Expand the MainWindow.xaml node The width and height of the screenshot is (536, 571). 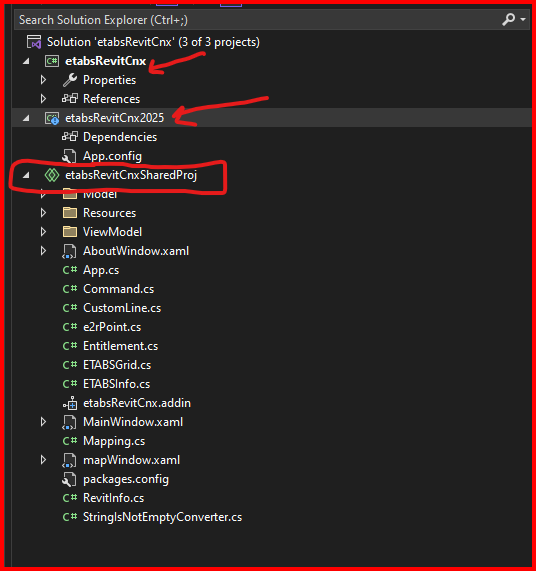(x=43, y=422)
